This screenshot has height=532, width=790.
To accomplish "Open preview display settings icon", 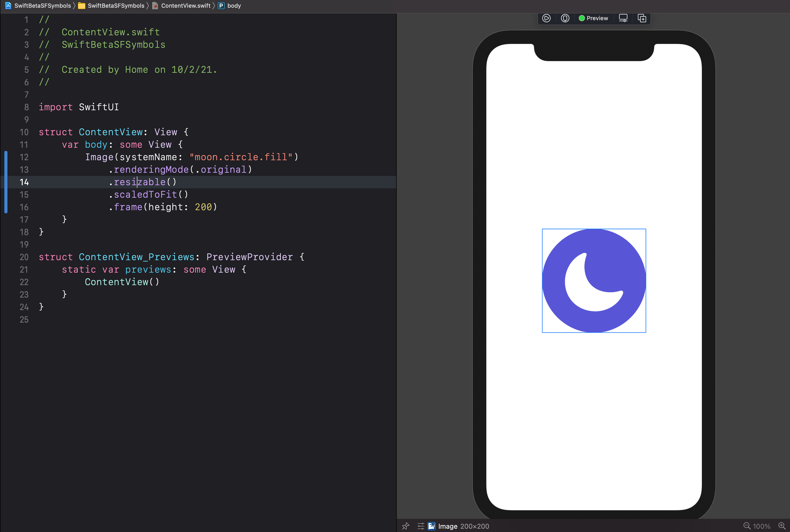I will pyautogui.click(x=623, y=18).
